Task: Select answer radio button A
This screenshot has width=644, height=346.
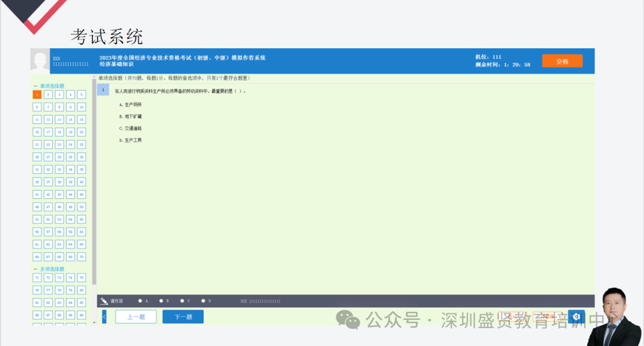Action: [x=140, y=301]
